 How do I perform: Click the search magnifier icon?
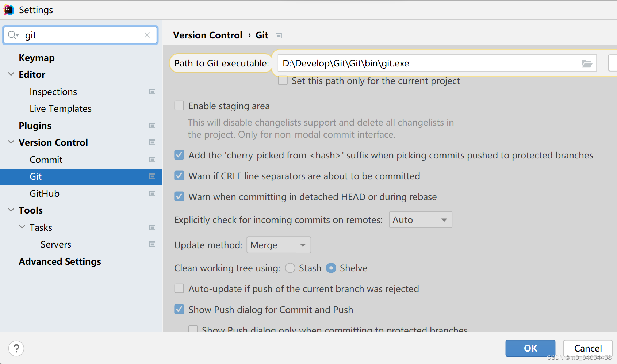coord(12,35)
